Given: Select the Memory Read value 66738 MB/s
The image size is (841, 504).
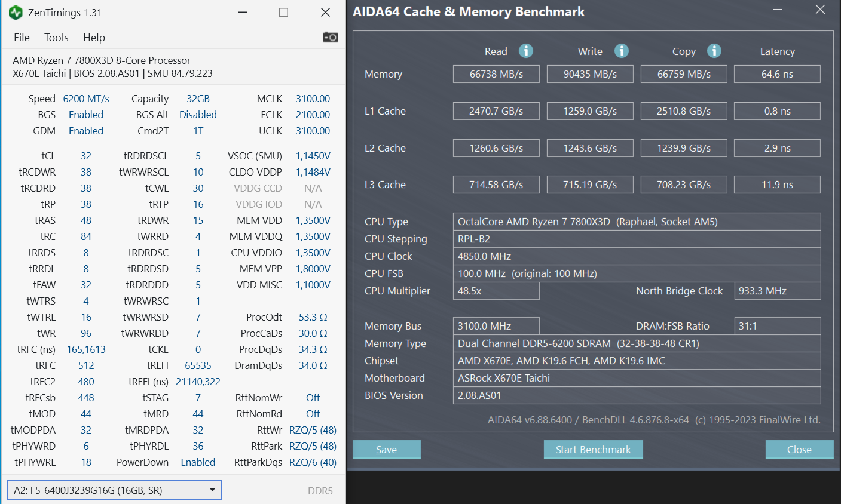Looking at the screenshot, I should point(496,74).
